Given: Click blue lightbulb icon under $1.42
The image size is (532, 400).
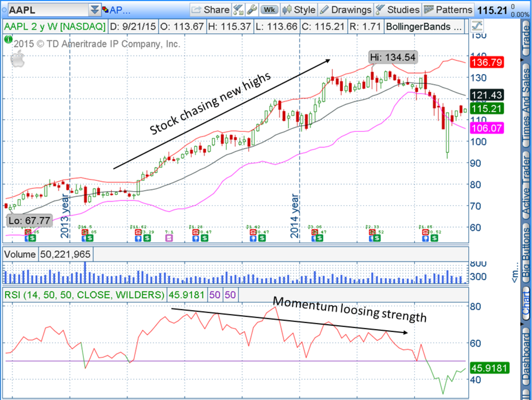Looking at the screenshot, I should click(x=254, y=238).
